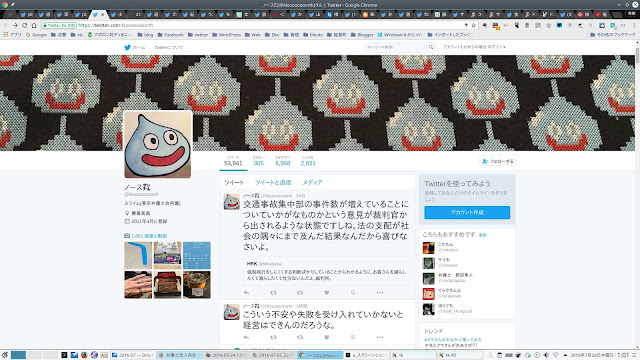
Task: Open more options on こういう不安や失敗 tweet
Action: click(x=380, y=337)
